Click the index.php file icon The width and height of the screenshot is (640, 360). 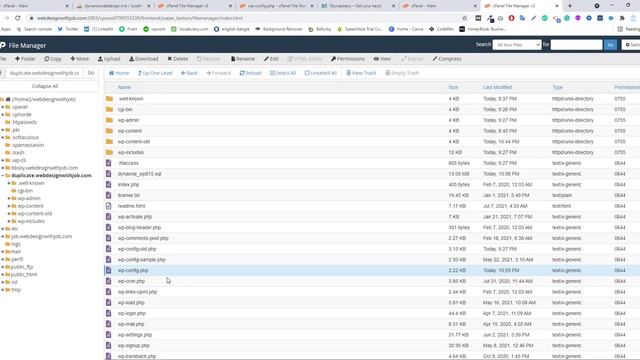[x=109, y=184]
